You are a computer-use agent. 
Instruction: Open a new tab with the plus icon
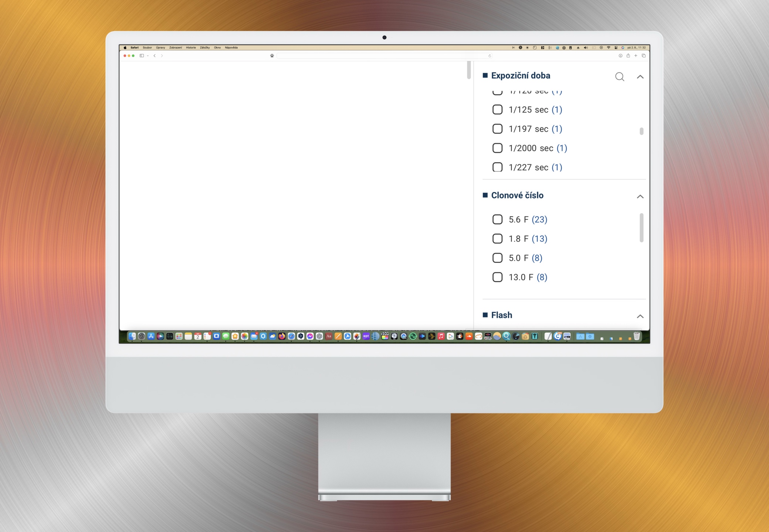636,56
